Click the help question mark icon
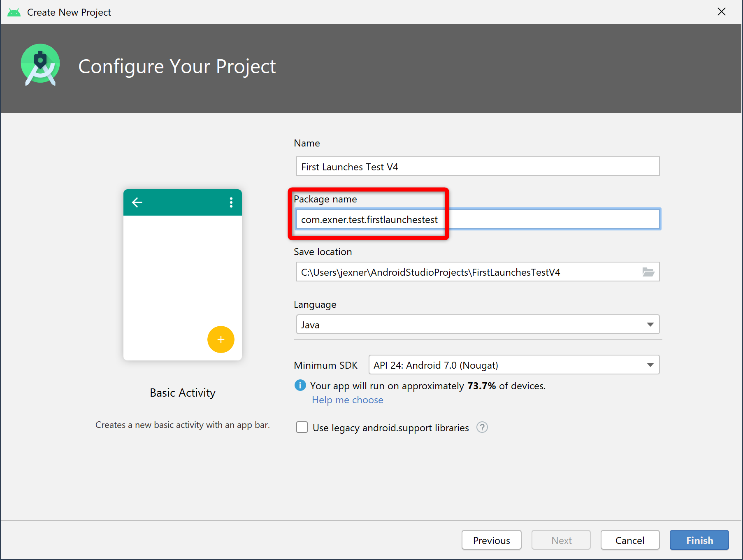This screenshot has height=560, width=743. click(482, 428)
